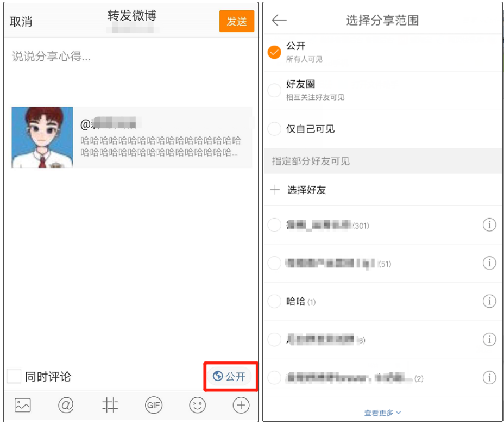The height and width of the screenshot is (424, 504).
Task: Open the emoji picker icon
Action: tap(197, 405)
